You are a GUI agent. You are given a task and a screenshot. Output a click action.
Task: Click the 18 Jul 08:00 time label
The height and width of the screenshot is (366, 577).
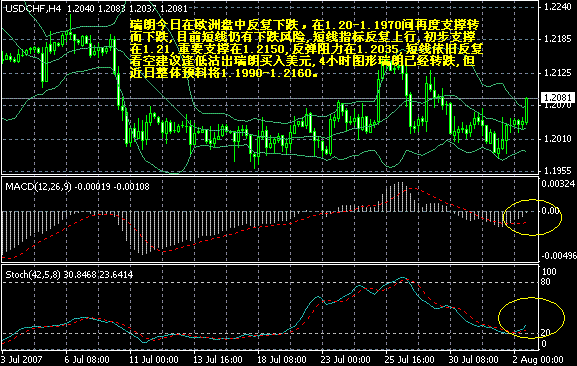click(x=282, y=359)
